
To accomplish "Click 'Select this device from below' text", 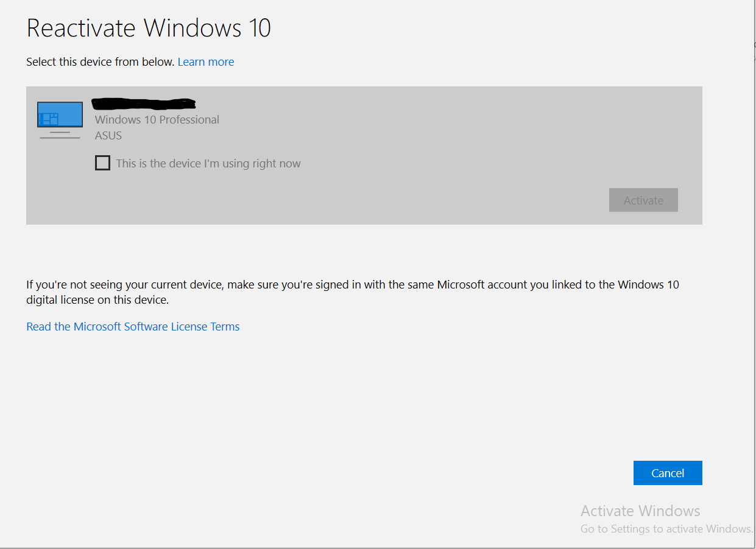I will 101,61.
